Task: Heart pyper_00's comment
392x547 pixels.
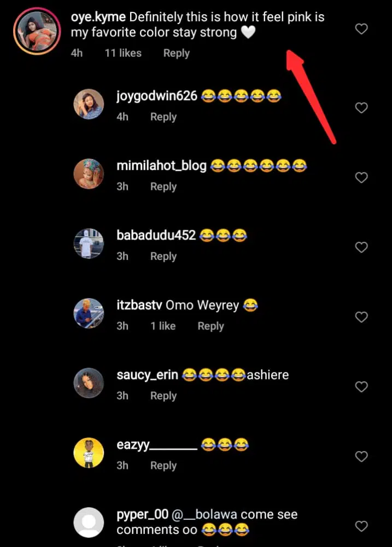Action: 361,526
